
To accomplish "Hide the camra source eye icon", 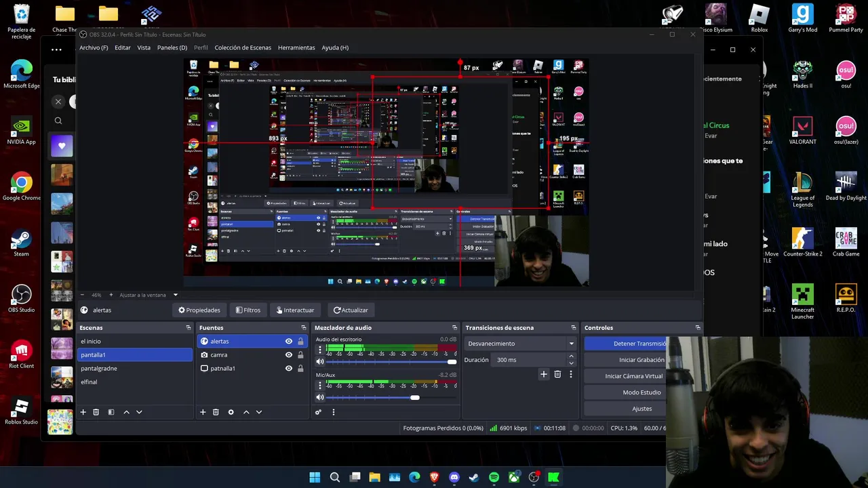I will click(289, 355).
